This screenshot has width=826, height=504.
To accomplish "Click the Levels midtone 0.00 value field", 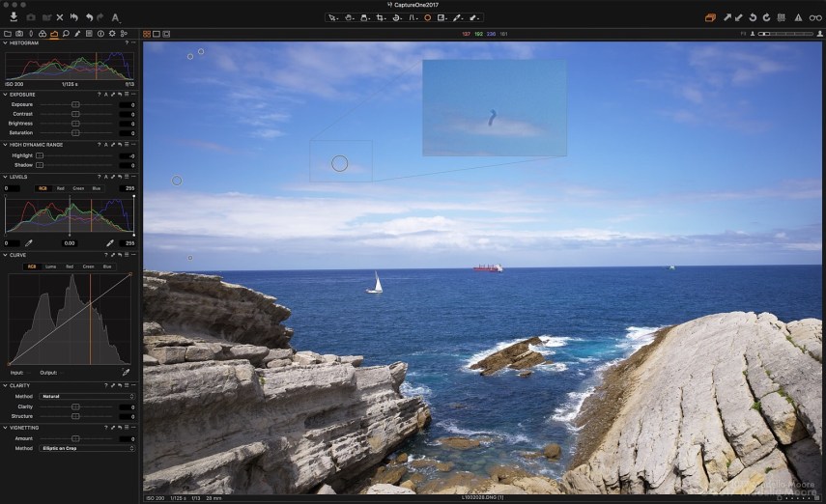I will click(x=70, y=243).
